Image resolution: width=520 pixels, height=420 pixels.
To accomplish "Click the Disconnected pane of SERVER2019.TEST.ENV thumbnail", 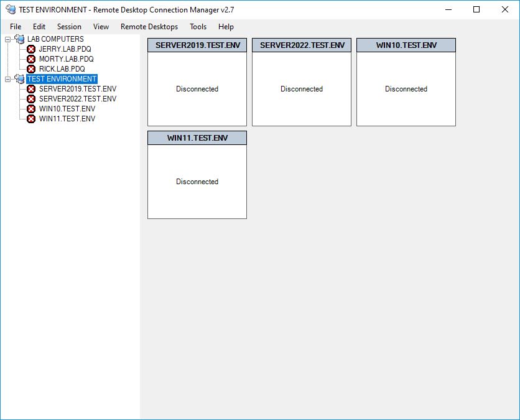I will coord(197,89).
